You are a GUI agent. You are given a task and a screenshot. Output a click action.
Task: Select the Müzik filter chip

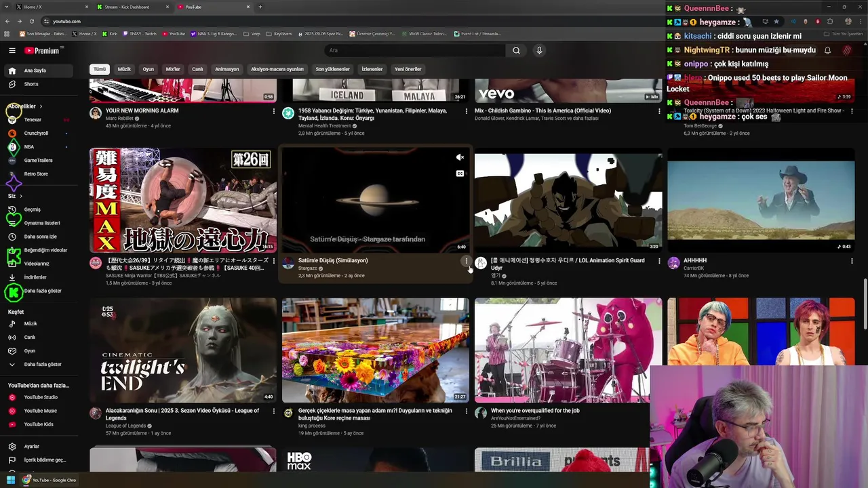click(124, 69)
